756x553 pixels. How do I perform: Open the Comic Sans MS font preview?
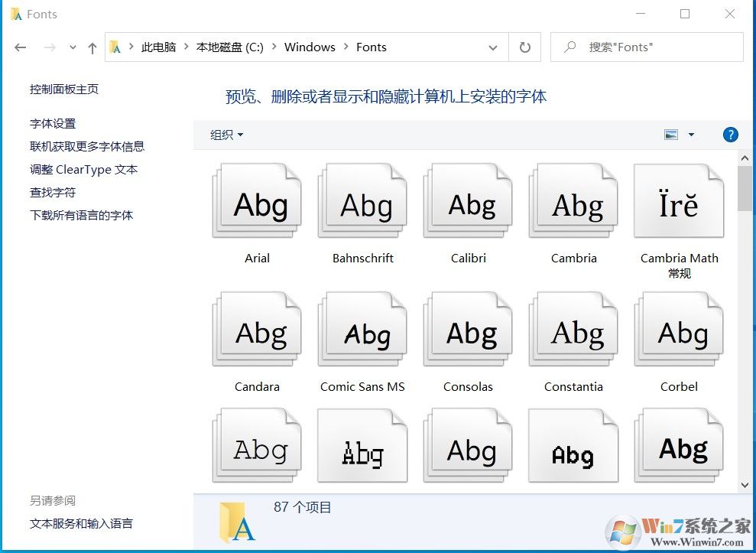[362, 330]
